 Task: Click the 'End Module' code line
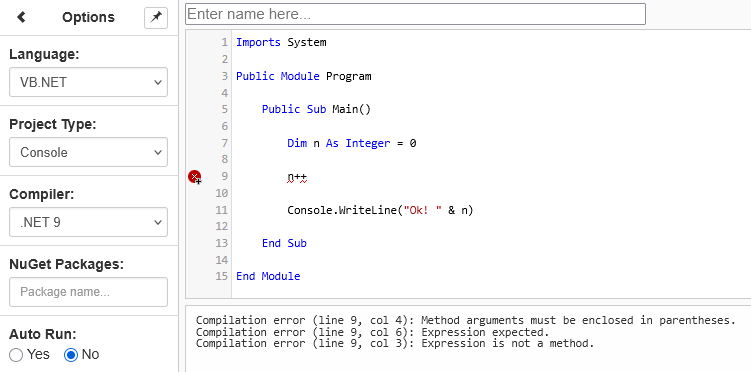point(268,276)
